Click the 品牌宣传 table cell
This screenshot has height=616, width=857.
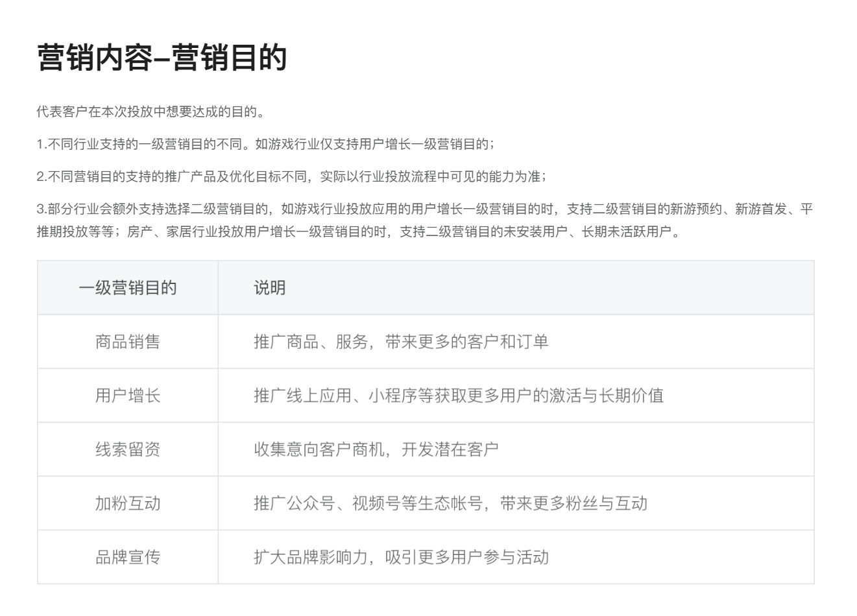pyautogui.click(x=128, y=557)
